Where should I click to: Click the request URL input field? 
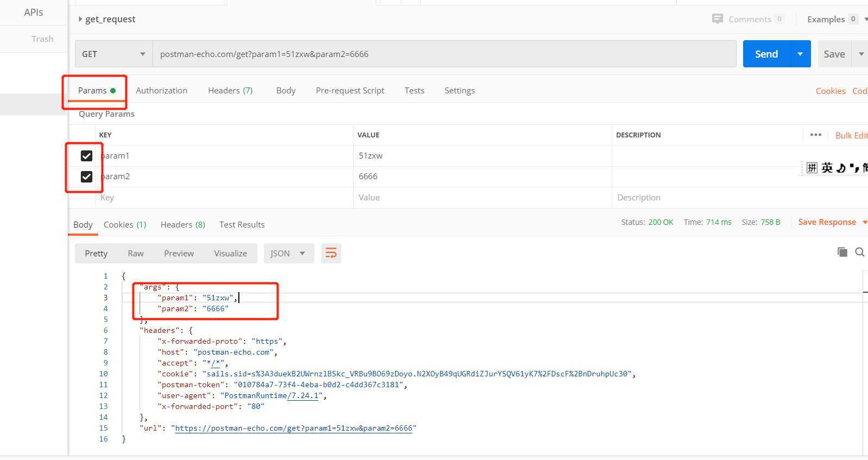point(444,54)
